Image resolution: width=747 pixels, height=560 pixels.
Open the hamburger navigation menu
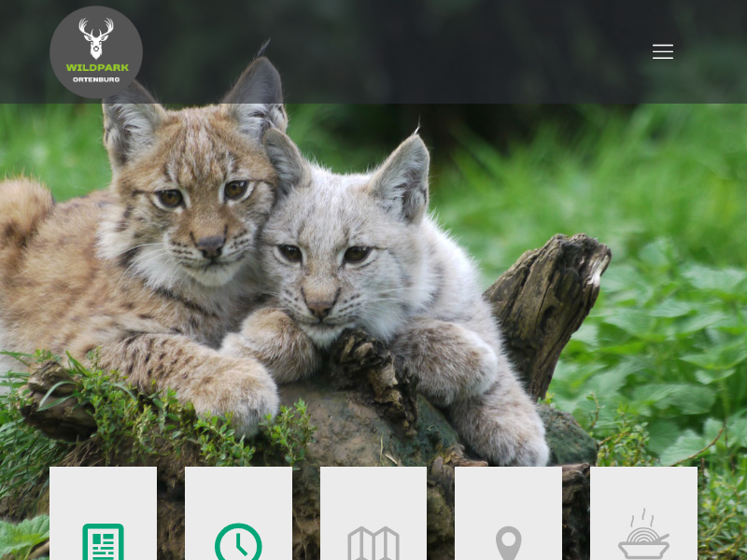[x=663, y=51]
